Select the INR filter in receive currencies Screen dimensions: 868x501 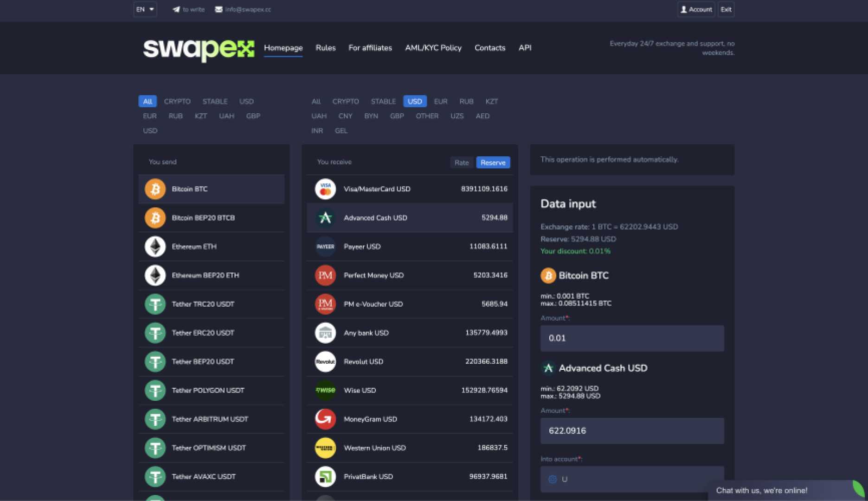coord(317,131)
